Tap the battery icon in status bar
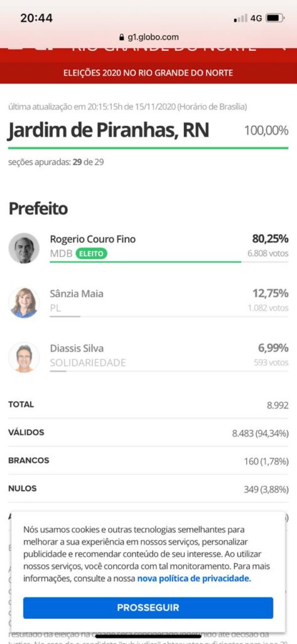This screenshot has height=644, width=297. 275,18
